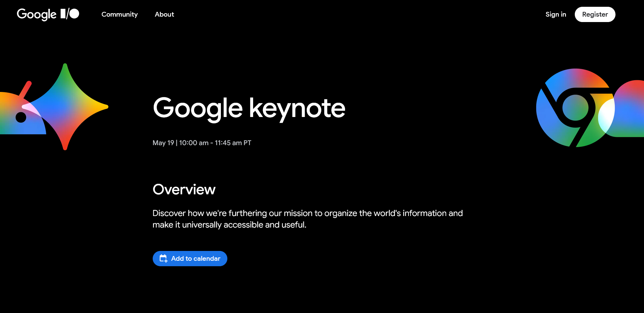Click the Google wordmark in the header

(x=37, y=14)
